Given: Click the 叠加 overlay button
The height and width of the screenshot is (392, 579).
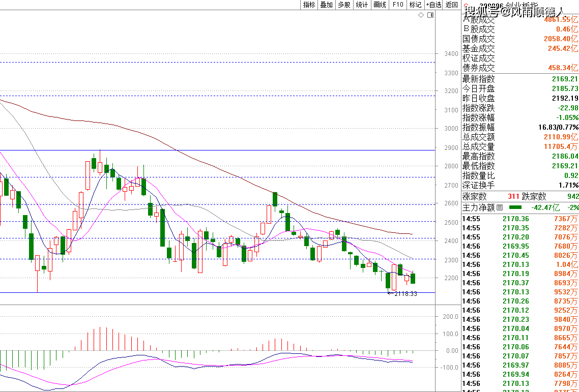Looking at the screenshot, I should point(326,5).
